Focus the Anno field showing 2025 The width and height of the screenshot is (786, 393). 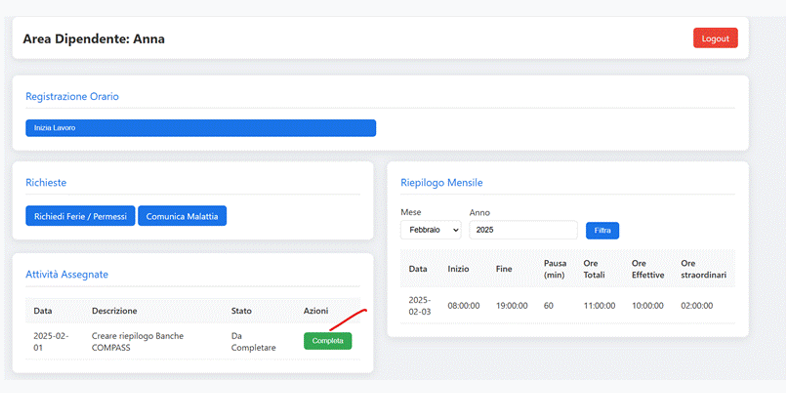coord(523,230)
